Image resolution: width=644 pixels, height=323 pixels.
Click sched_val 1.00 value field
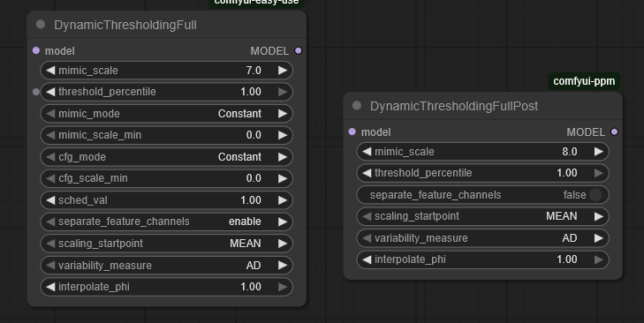click(251, 200)
